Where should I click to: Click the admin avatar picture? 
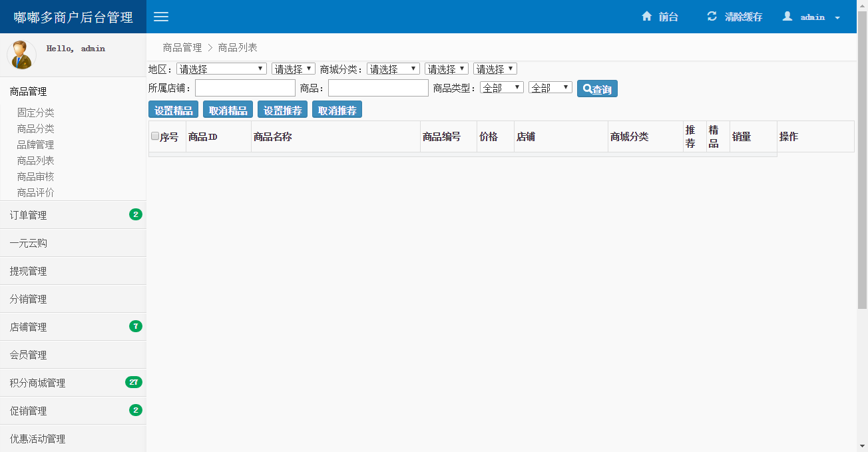21,55
